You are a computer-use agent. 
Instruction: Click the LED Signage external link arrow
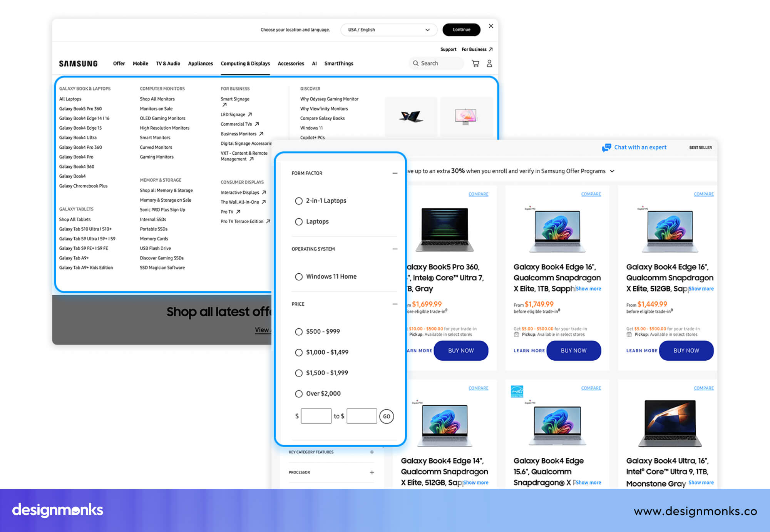point(250,114)
